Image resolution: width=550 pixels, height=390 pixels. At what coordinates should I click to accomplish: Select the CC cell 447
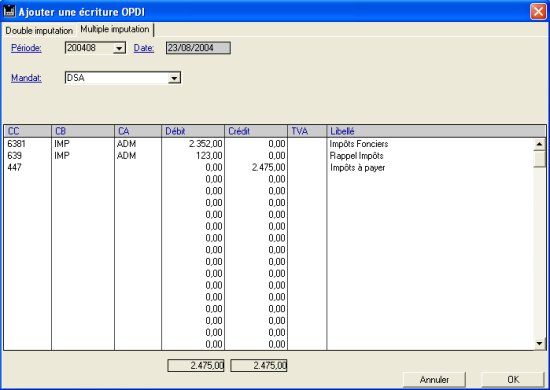pyautogui.click(x=14, y=168)
